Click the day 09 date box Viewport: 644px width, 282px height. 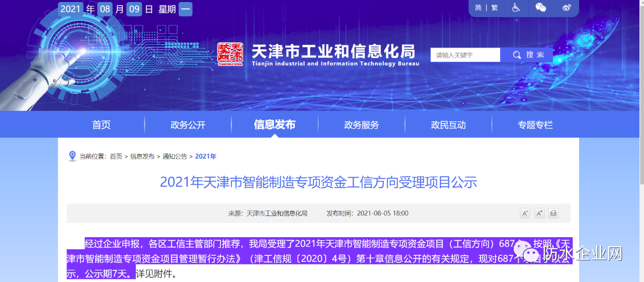(x=134, y=9)
